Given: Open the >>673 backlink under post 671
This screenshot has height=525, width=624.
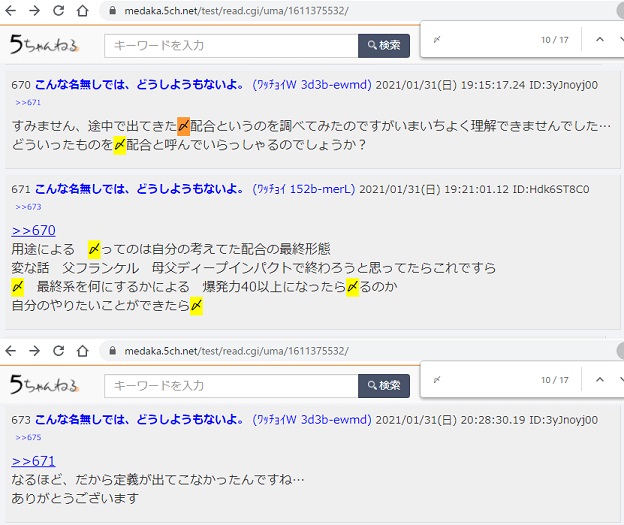Looking at the screenshot, I should tap(28, 207).
